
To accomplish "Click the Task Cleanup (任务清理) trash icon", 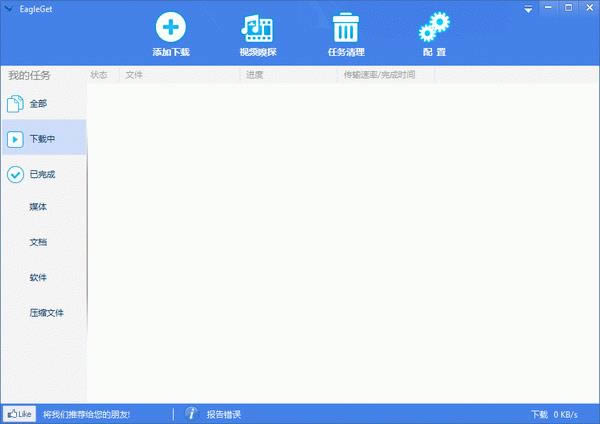I will (346, 28).
